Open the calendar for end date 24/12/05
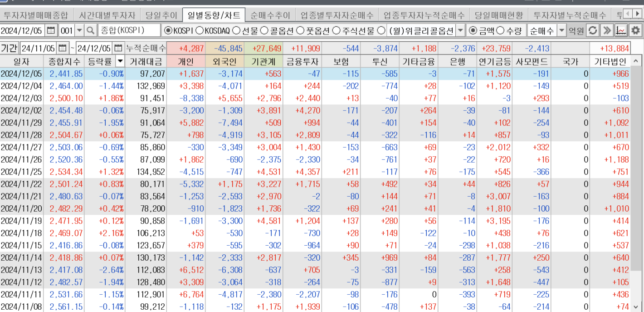The height and width of the screenshot is (312, 644). (x=118, y=48)
